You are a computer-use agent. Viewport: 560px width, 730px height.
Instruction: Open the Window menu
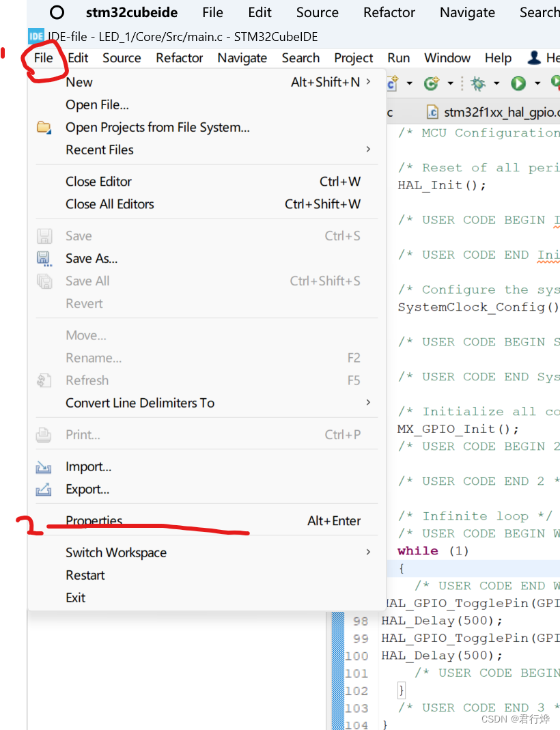(447, 58)
